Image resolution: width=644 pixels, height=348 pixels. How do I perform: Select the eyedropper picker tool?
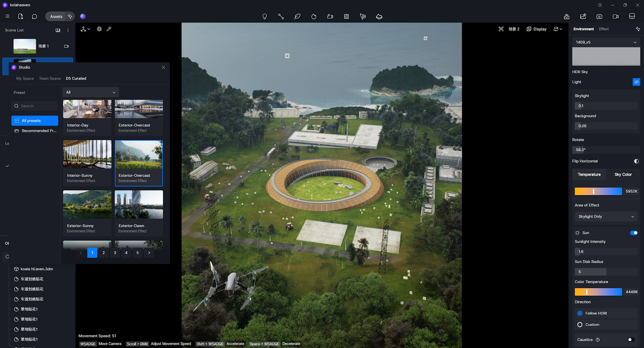(109, 29)
